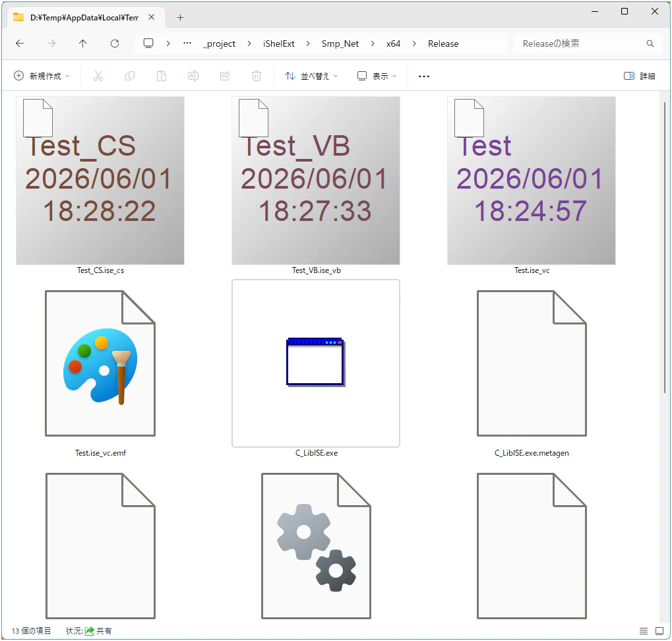The width and height of the screenshot is (672, 641).
Task: Click the Share icon in toolbar
Action: click(x=225, y=76)
